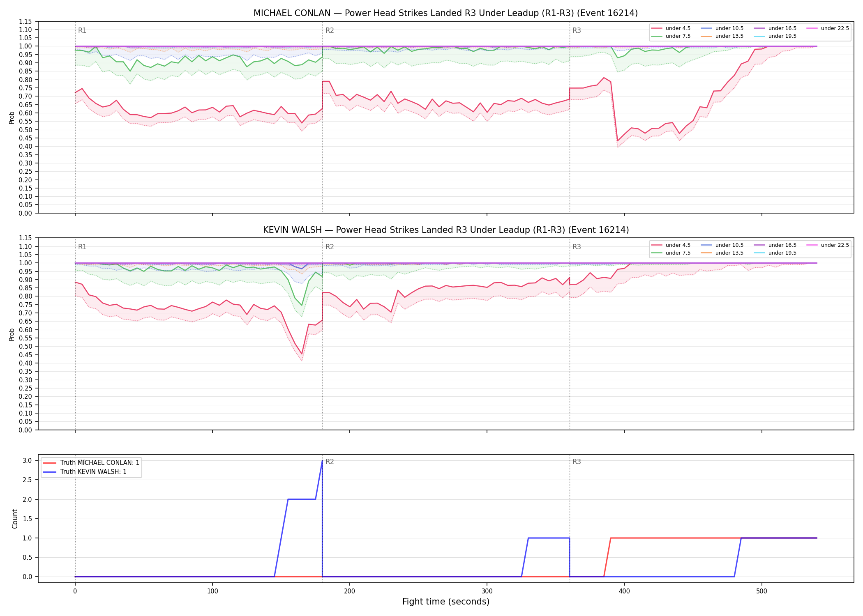Screen dimensions: 863x616
Task: Click the MICHAEL CONLAN chart title
Action: tap(445, 13)
